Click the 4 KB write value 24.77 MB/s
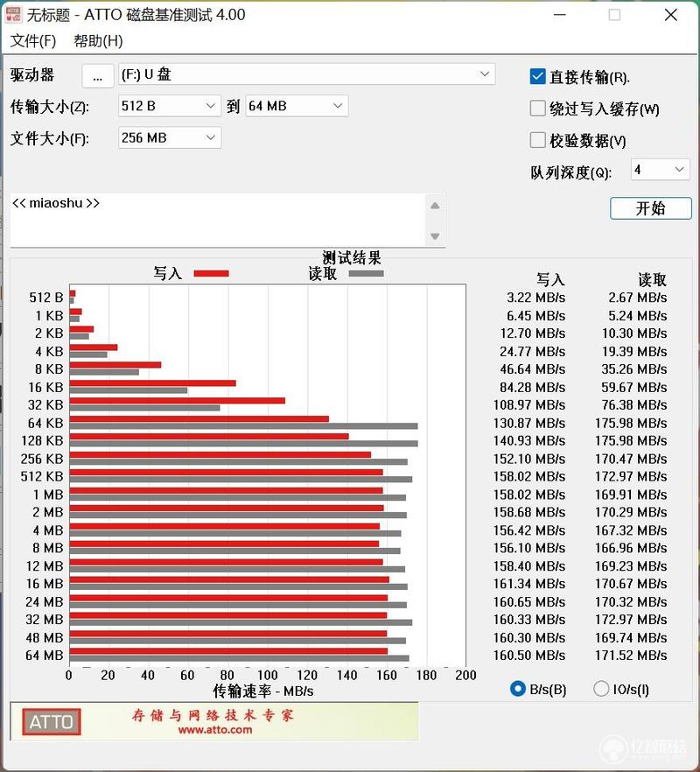700x772 pixels. 533,352
